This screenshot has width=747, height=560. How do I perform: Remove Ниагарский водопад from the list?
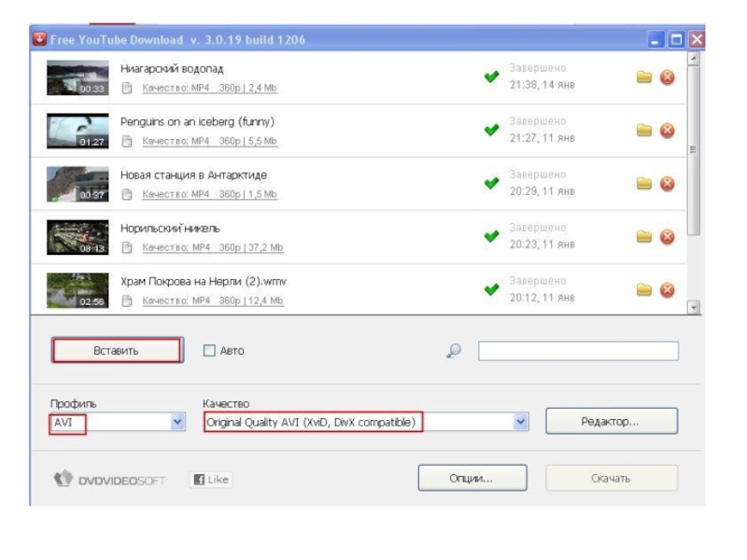667,77
